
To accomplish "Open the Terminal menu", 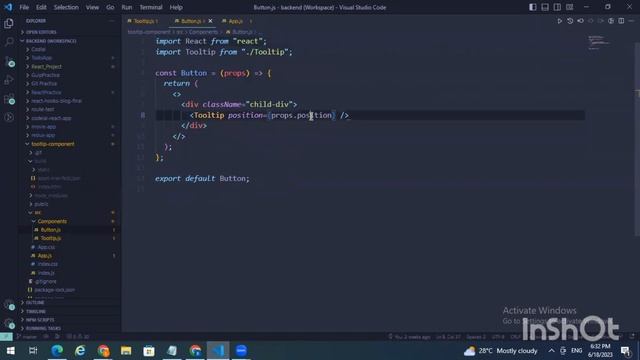I will tap(151, 7).
